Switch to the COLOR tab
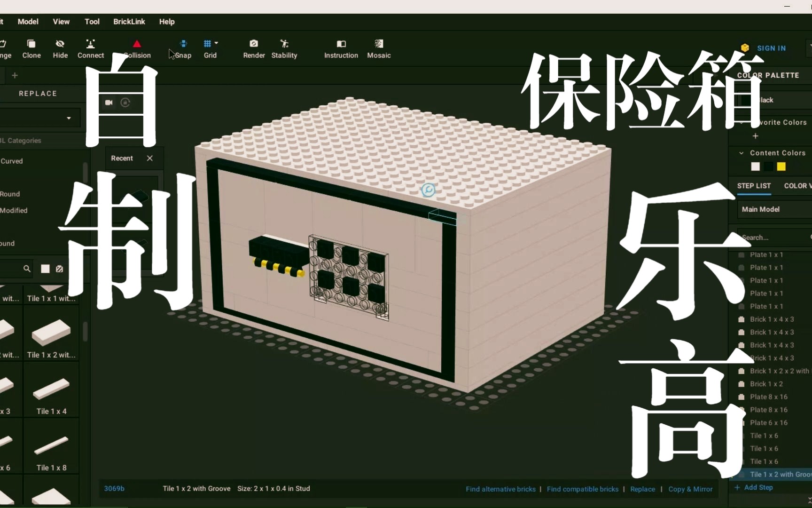 (797, 186)
